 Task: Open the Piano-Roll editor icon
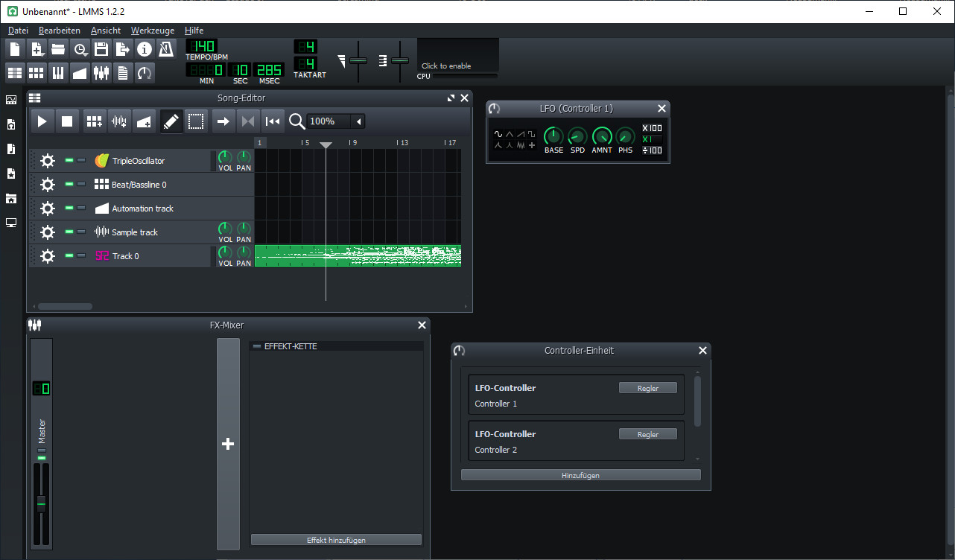[x=57, y=72]
